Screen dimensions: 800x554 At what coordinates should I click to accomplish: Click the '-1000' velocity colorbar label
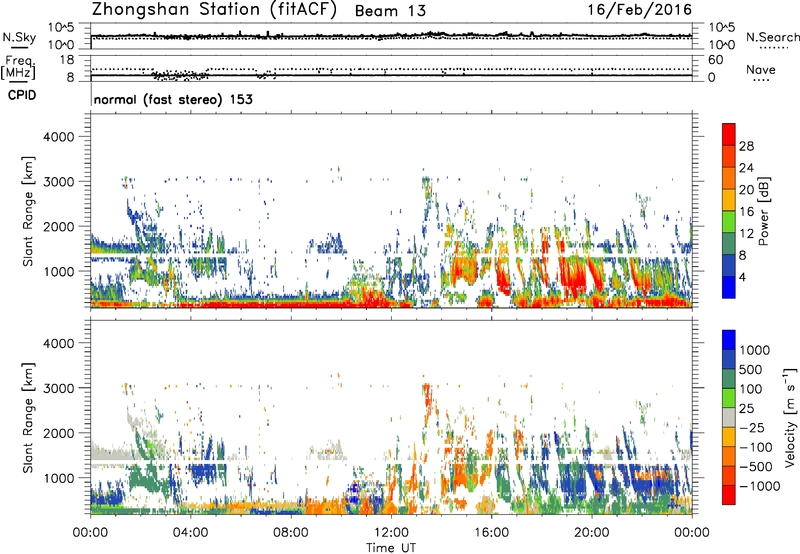(x=759, y=486)
